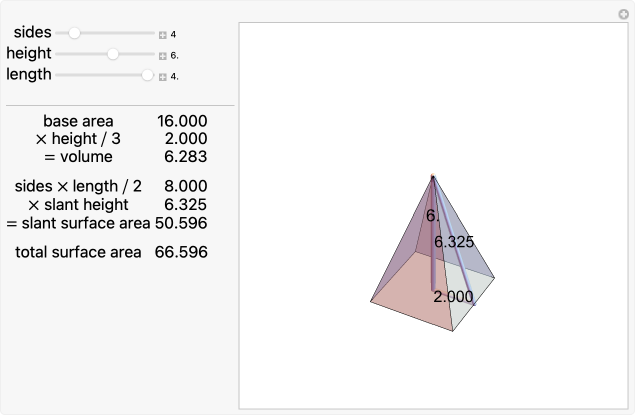Expand the sides slider controls
Viewport: 635px width, 416px height.
[162, 34]
